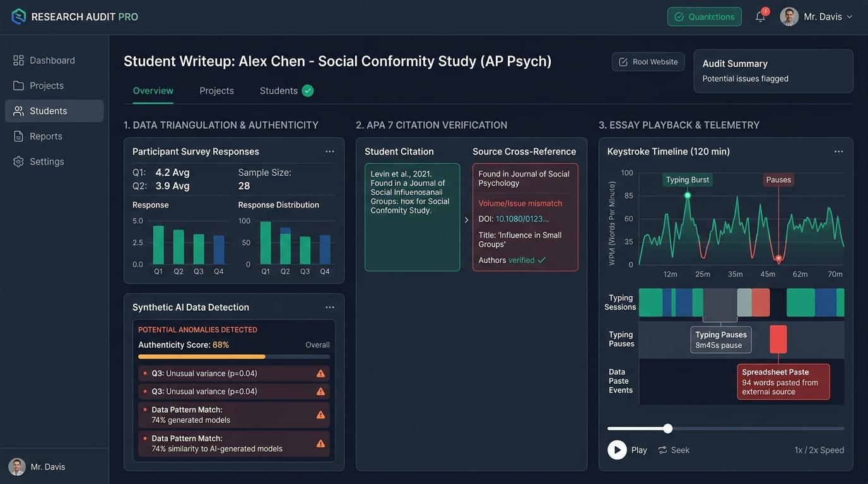Open Settings in the sidebar
868x484 pixels.
pyautogui.click(x=54, y=161)
